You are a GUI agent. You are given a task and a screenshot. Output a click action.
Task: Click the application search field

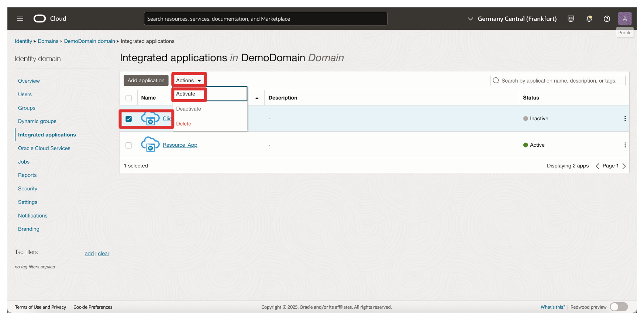point(559,81)
